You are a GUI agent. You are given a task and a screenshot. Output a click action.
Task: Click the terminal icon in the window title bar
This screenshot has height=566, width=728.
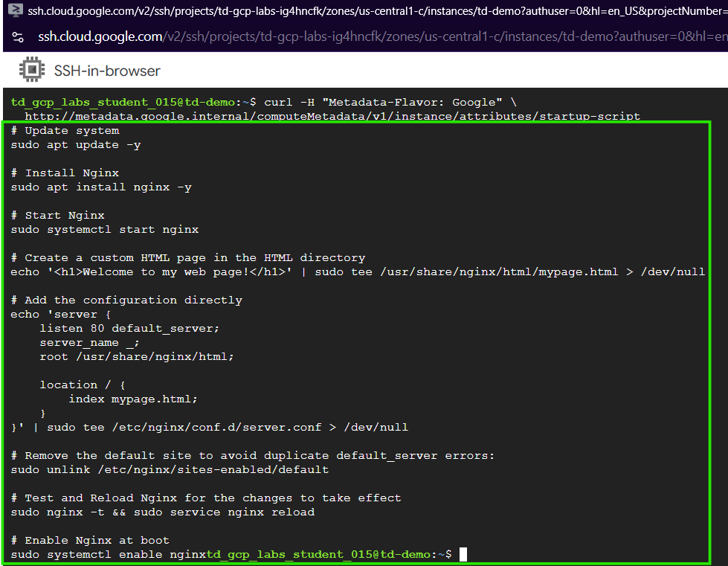(x=13, y=11)
